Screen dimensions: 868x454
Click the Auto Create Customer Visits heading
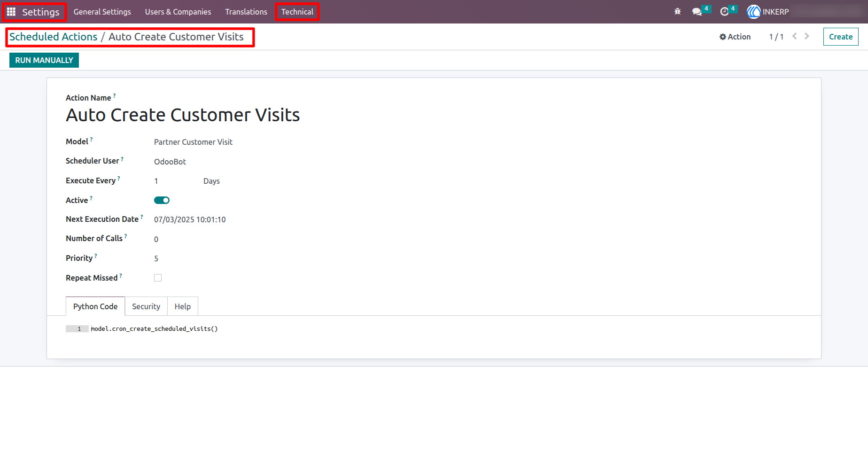[183, 115]
